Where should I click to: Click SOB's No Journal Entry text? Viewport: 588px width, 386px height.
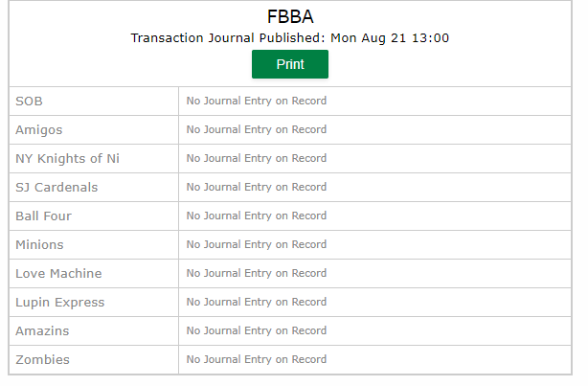pyautogui.click(x=257, y=101)
